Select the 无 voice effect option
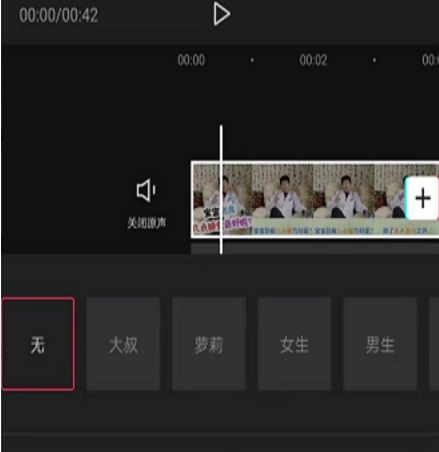 point(38,344)
